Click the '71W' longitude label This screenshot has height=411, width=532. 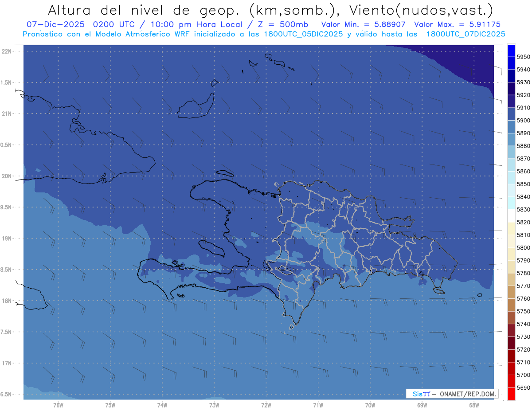pyautogui.click(x=318, y=405)
